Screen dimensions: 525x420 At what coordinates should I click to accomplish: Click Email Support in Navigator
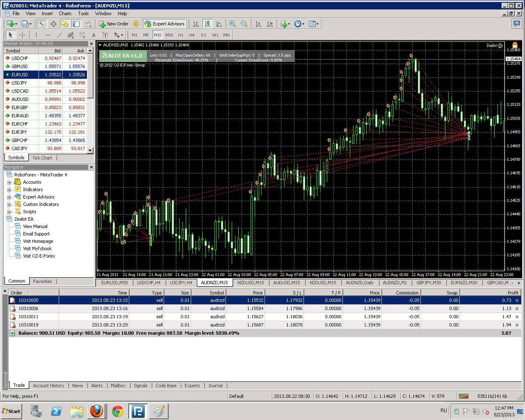pyautogui.click(x=36, y=234)
